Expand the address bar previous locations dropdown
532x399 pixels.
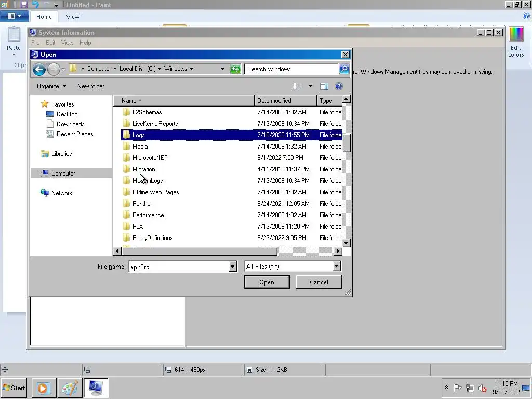click(x=222, y=69)
